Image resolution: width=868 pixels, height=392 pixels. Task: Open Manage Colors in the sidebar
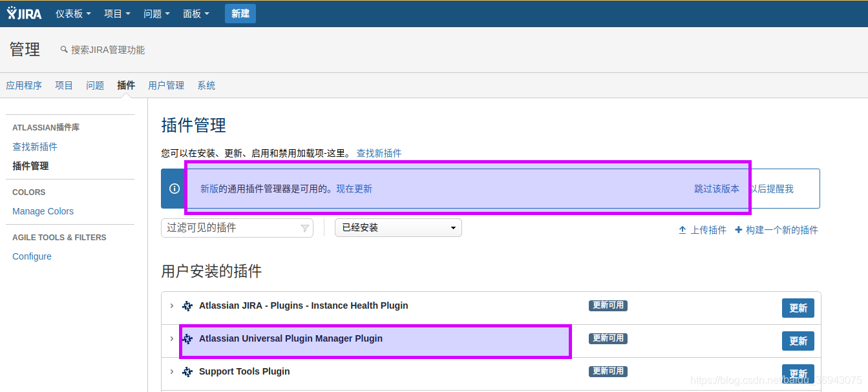pyautogui.click(x=43, y=211)
